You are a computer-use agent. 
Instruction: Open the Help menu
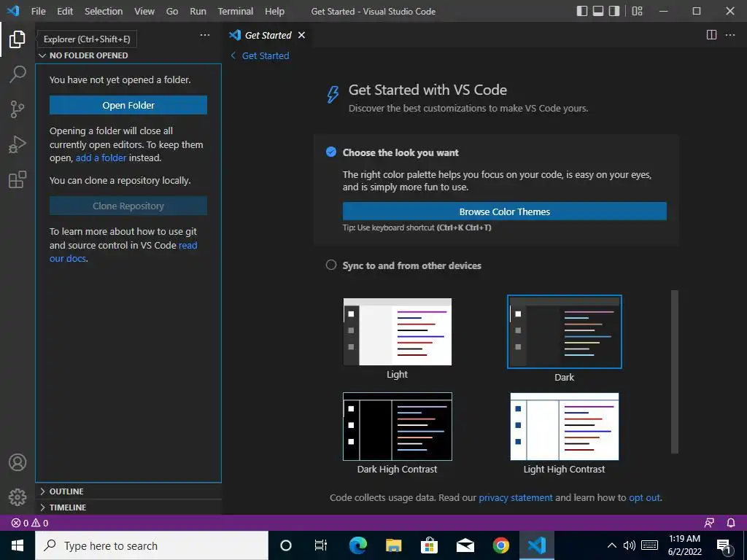pyautogui.click(x=274, y=11)
